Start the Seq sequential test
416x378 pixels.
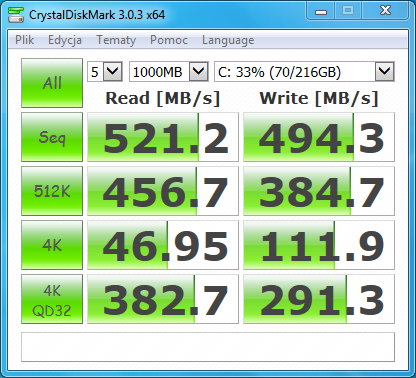(x=52, y=137)
